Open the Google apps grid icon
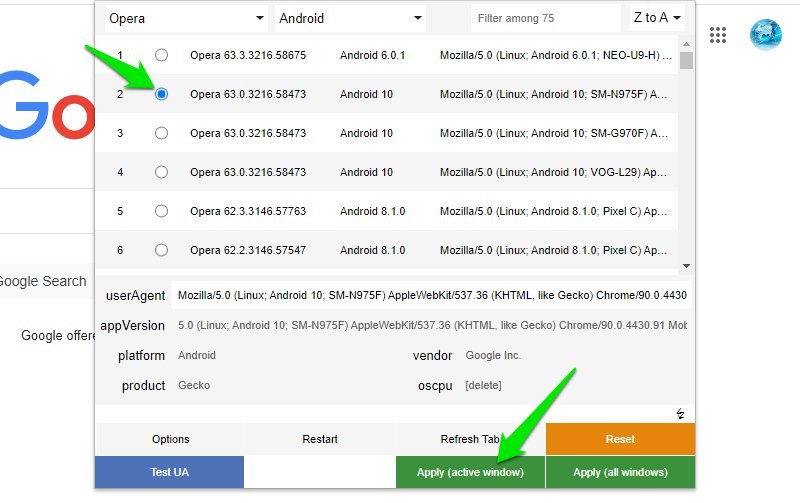800x503 pixels. point(717,35)
